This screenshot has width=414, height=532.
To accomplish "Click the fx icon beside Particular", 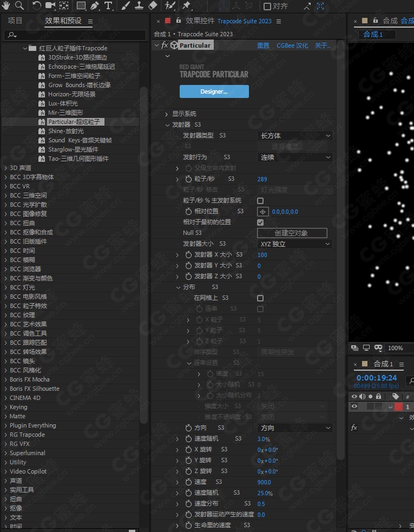I will click(x=165, y=45).
